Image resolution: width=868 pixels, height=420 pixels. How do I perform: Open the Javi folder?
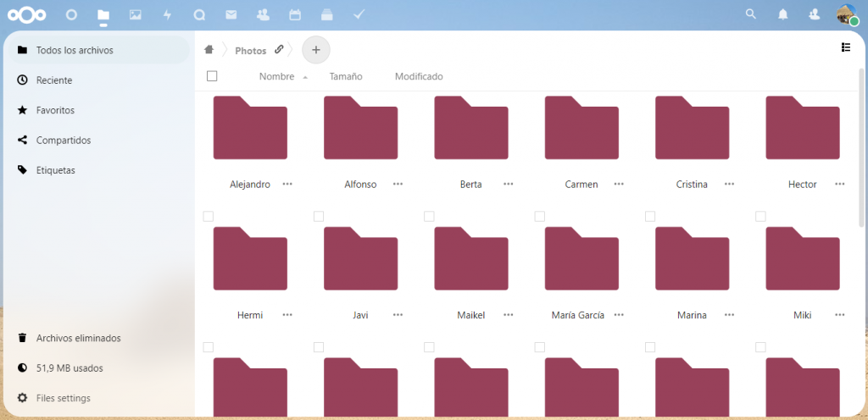pos(361,258)
